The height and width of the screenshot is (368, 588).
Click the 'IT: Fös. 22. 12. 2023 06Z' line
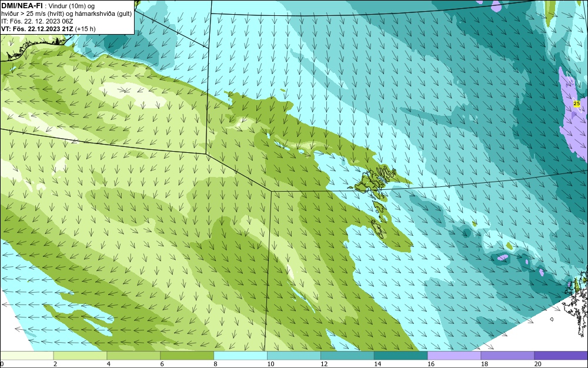click(x=37, y=21)
